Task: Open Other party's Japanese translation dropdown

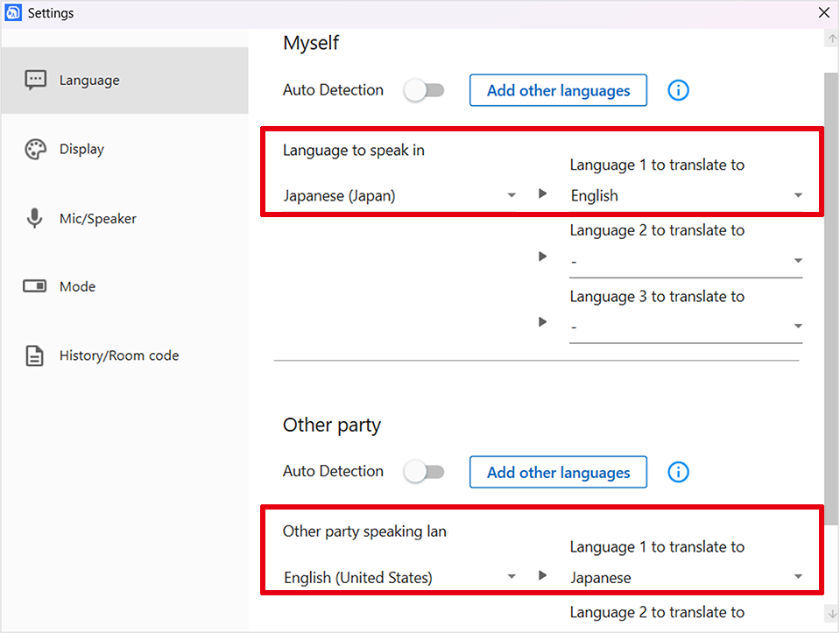Action: (x=686, y=577)
